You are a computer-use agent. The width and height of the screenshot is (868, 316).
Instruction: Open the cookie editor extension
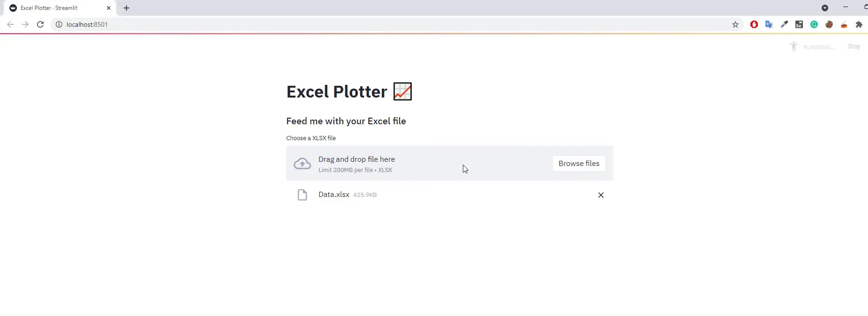[829, 24]
